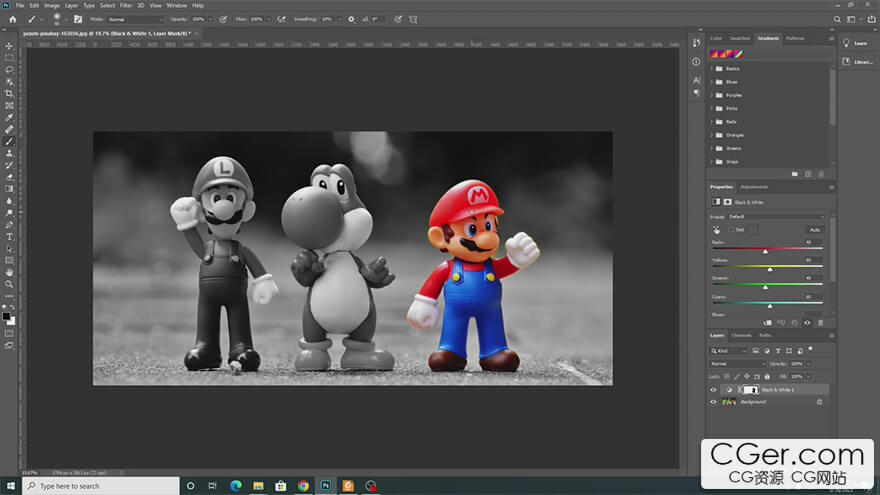Click the Home icon in options bar
The width and height of the screenshot is (880, 495).
click(x=13, y=19)
